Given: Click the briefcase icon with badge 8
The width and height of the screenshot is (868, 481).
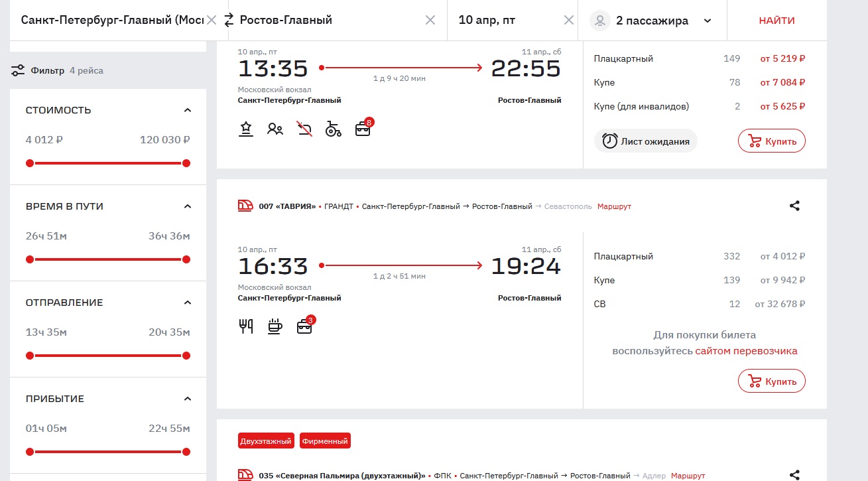Looking at the screenshot, I should 363,129.
